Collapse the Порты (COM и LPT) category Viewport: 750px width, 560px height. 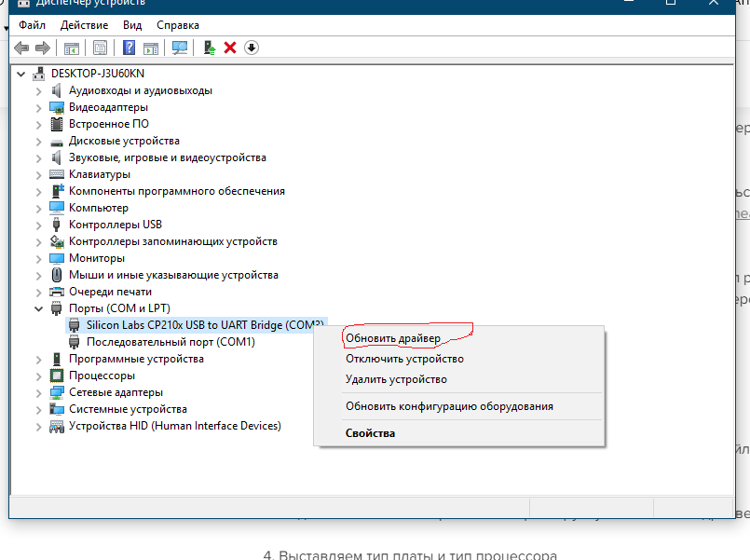click(x=39, y=309)
